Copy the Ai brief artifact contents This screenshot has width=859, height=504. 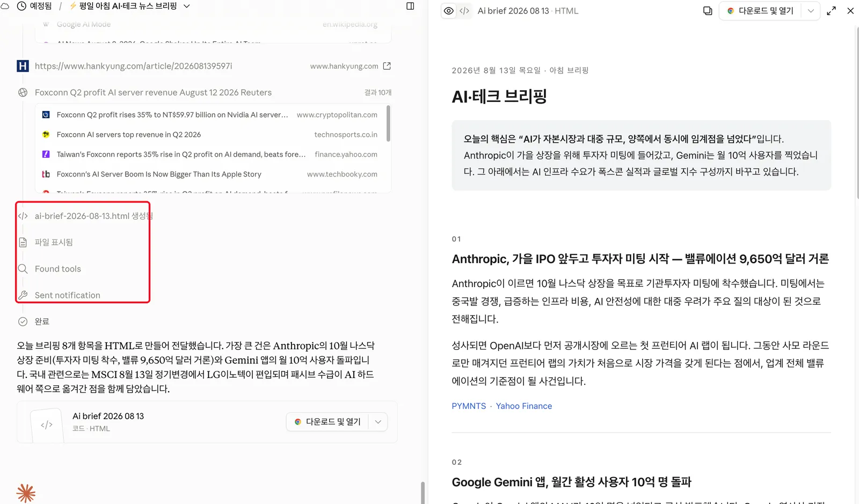(708, 11)
